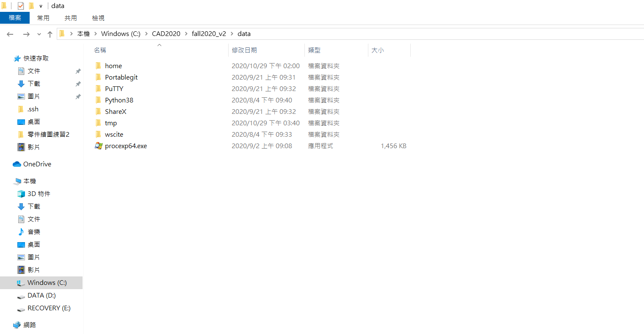The image size is (644, 334).
Task: Click Windows (C:) in the address breadcrumb
Action: [x=121, y=34]
